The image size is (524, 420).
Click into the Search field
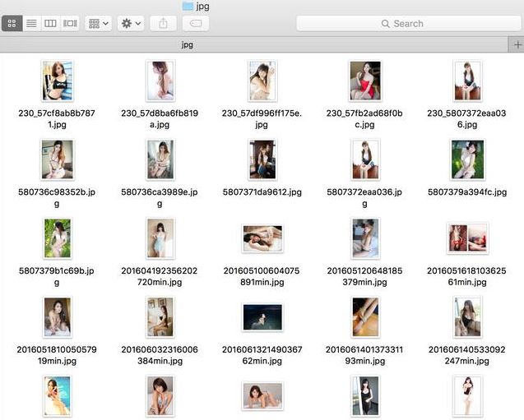(x=409, y=23)
